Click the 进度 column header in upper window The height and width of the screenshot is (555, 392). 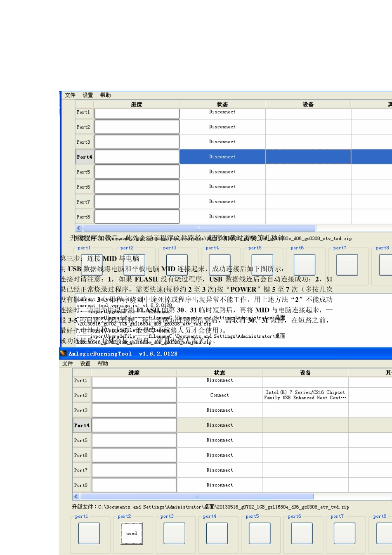tap(137, 104)
